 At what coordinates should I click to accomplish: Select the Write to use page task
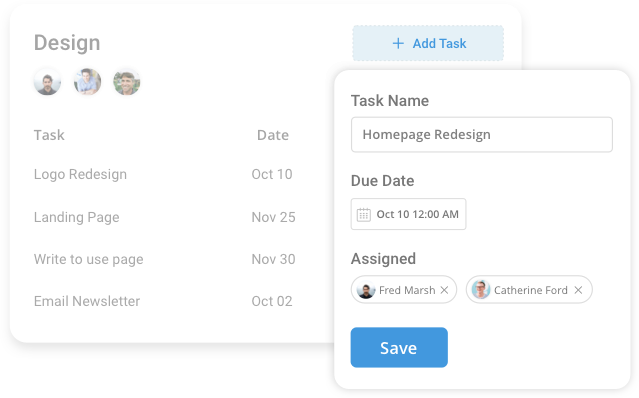(x=88, y=259)
